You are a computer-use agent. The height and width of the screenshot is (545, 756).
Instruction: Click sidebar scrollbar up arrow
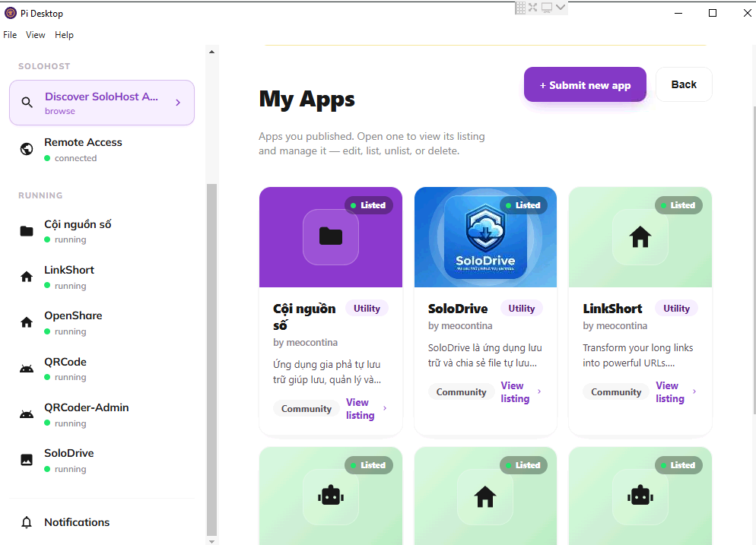coord(211,52)
